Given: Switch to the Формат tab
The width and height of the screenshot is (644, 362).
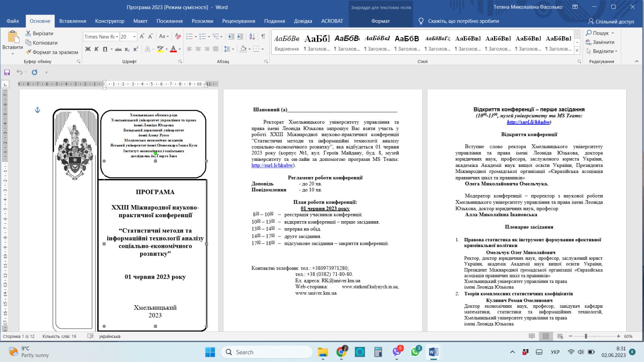Looking at the screenshot, I should pyautogui.click(x=380, y=21).
